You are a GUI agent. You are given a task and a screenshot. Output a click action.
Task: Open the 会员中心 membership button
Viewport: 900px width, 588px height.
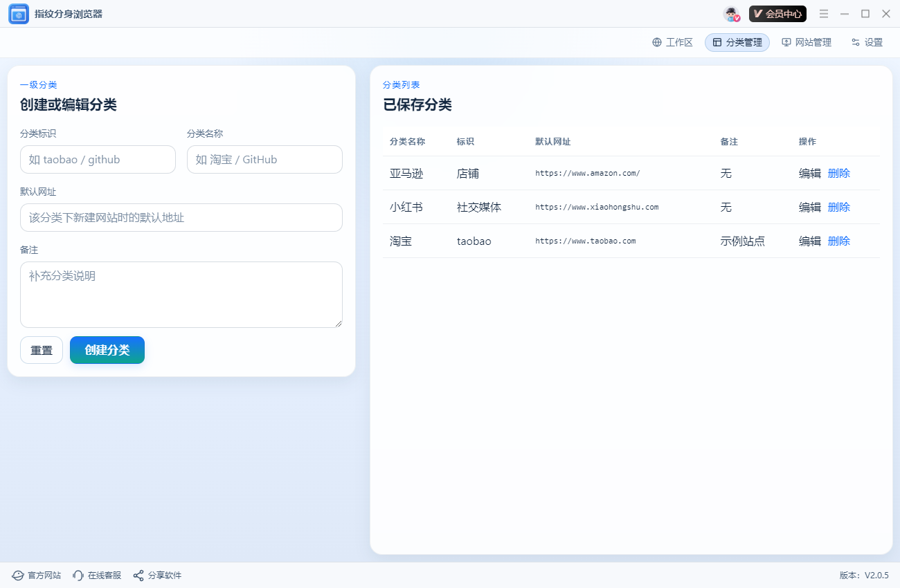pyautogui.click(x=777, y=14)
